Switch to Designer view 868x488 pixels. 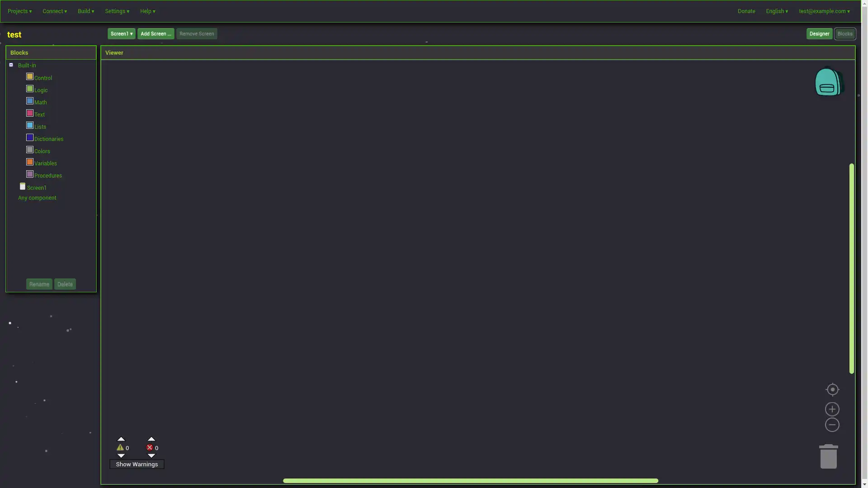click(819, 33)
